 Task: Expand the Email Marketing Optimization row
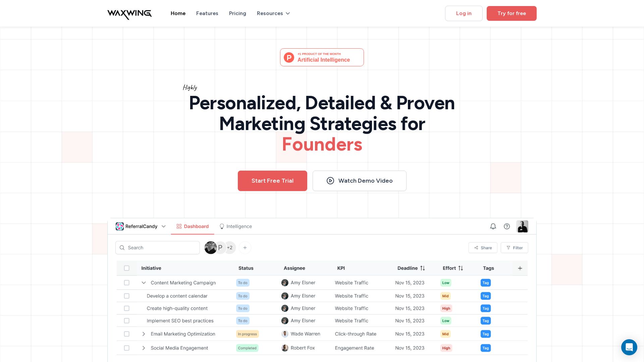coord(144,334)
